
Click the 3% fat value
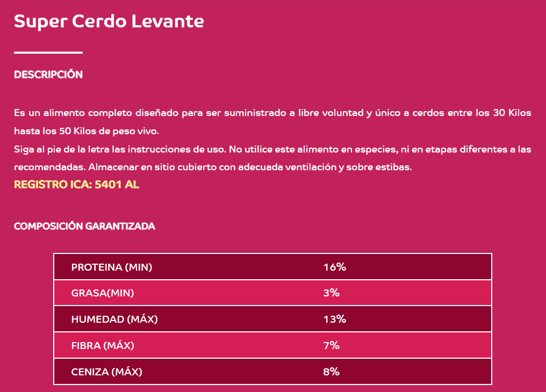[331, 293]
